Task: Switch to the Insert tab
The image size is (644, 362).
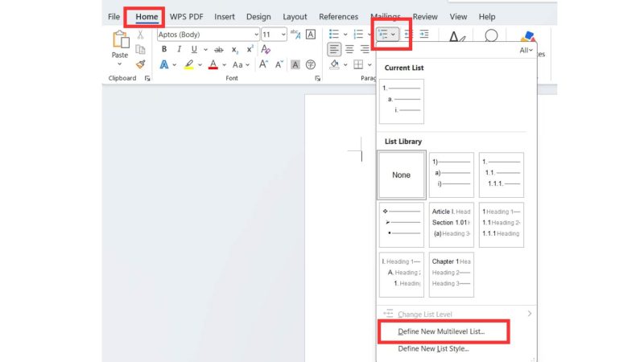Action: (x=225, y=17)
